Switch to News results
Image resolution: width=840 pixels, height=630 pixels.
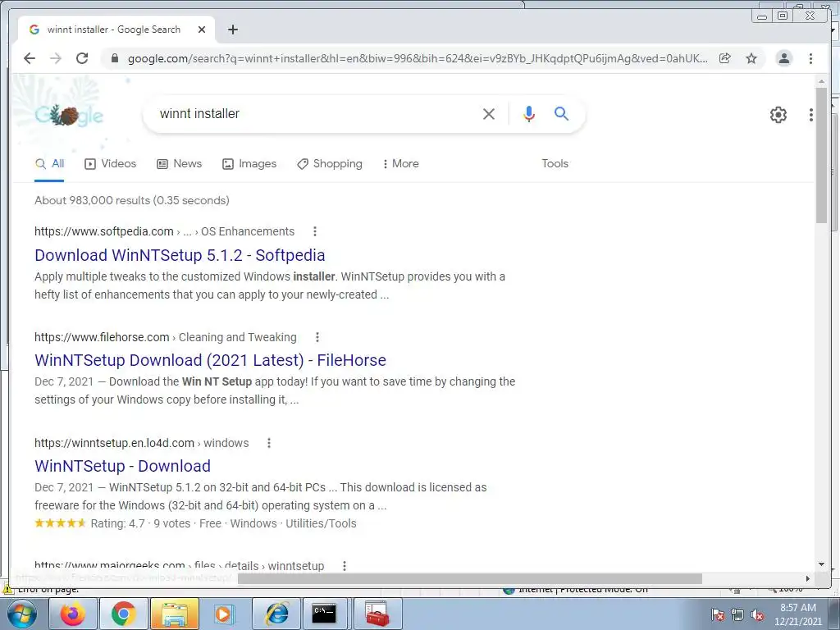click(x=179, y=164)
